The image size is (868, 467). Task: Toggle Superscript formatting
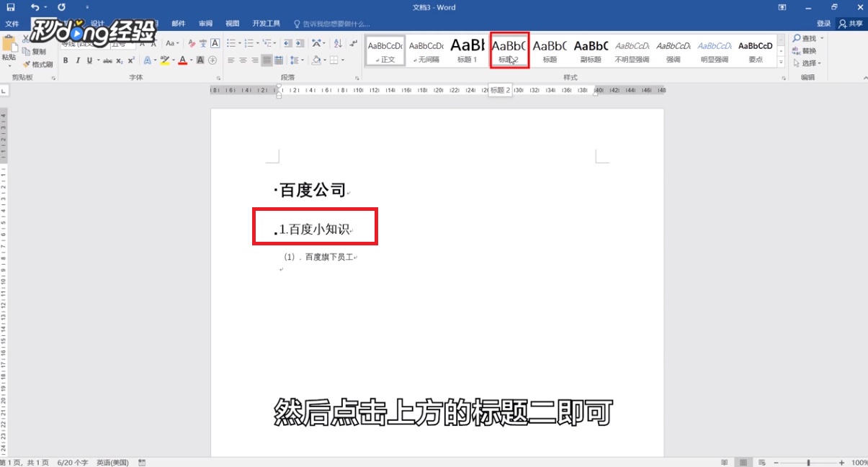[x=131, y=60]
